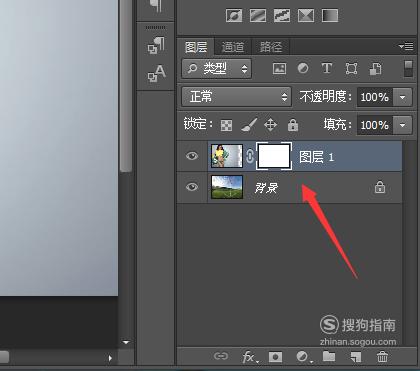Open the fx layer style menu
Image resolution: width=420 pixels, height=371 pixels.
click(x=249, y=357)
